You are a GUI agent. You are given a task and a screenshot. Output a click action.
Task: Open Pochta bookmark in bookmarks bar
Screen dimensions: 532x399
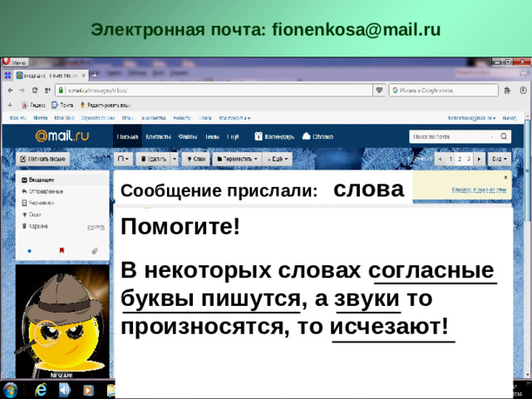(62, 106)
